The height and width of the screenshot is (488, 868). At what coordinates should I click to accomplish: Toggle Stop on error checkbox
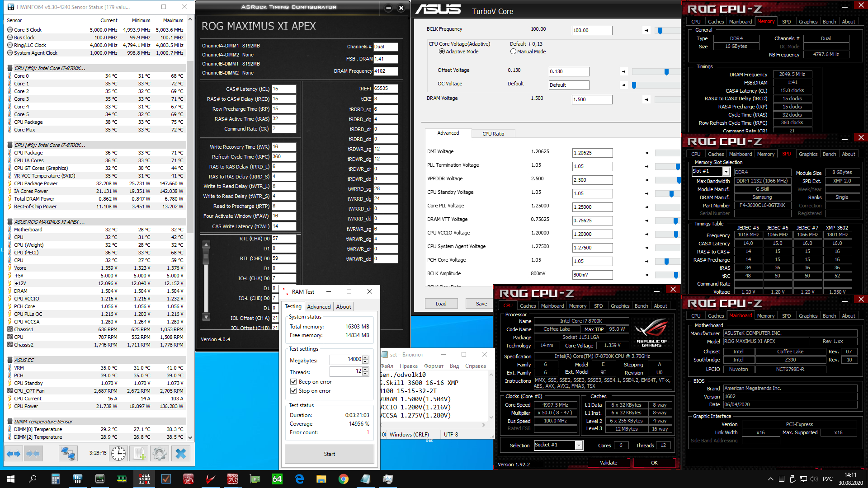(293, 391)
